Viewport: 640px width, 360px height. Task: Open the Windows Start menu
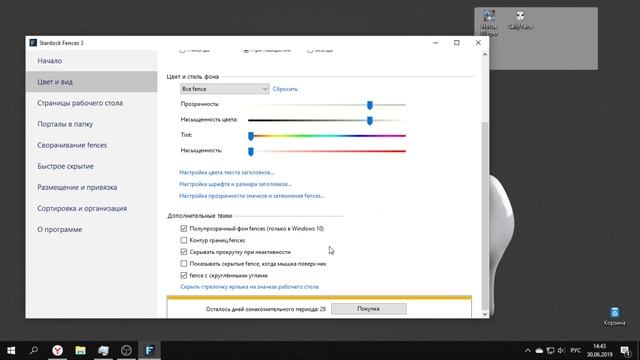[x=11, y=350]
